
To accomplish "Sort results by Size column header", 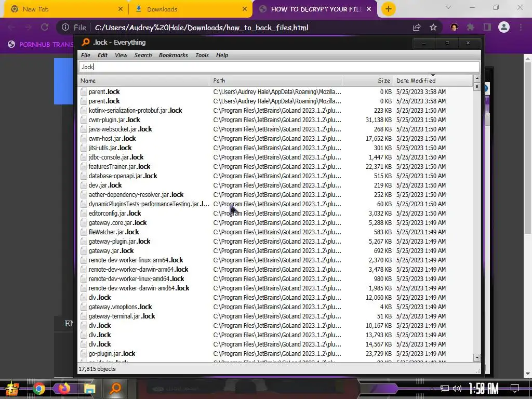I will point(368,81).
